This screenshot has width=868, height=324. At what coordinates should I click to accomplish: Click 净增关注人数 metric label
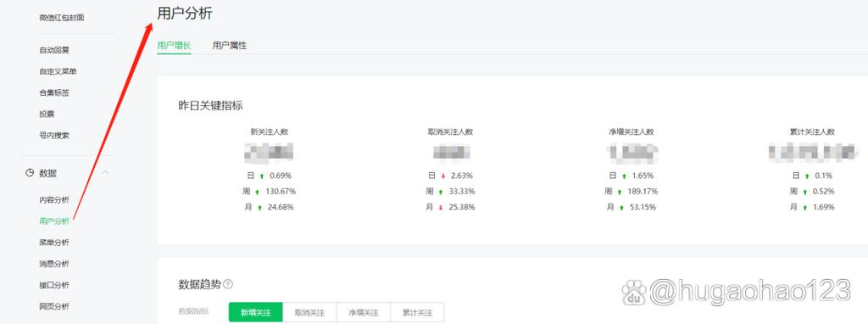631,131
